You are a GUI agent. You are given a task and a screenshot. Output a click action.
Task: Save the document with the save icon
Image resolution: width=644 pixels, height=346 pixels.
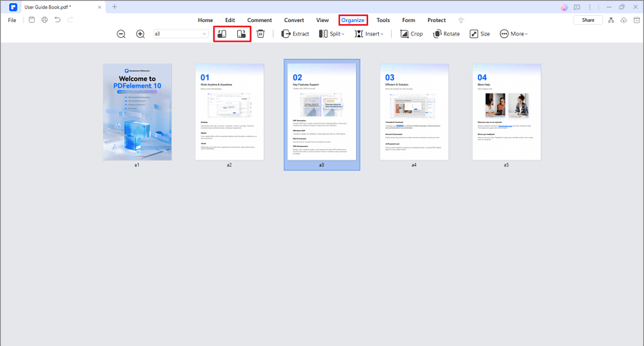point(32,20)
